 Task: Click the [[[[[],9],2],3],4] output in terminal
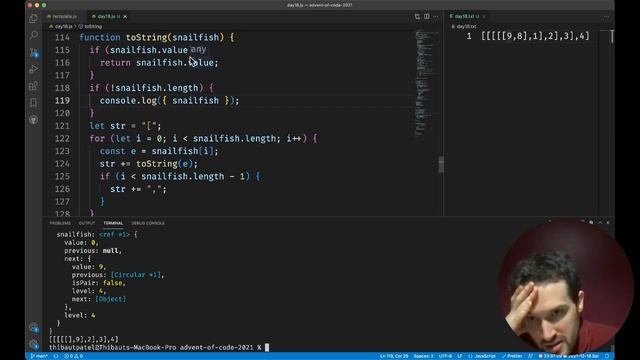(84, 339)
